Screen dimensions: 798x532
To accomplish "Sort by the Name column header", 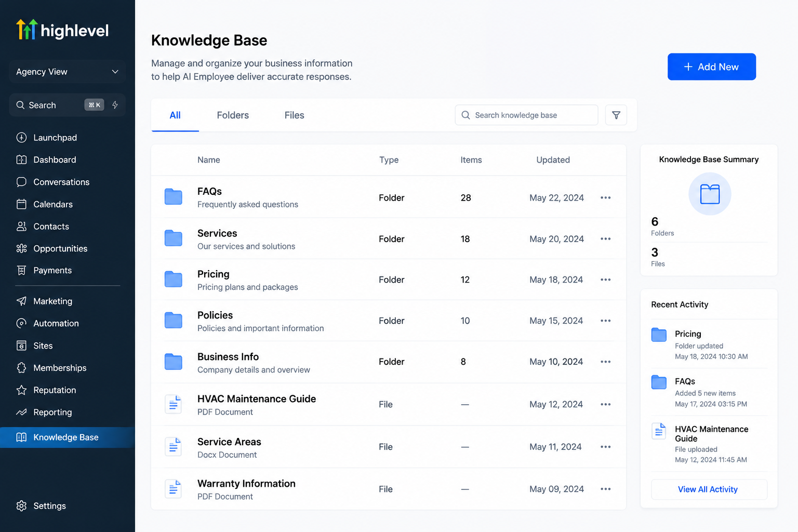I will [x=209, y=160].
